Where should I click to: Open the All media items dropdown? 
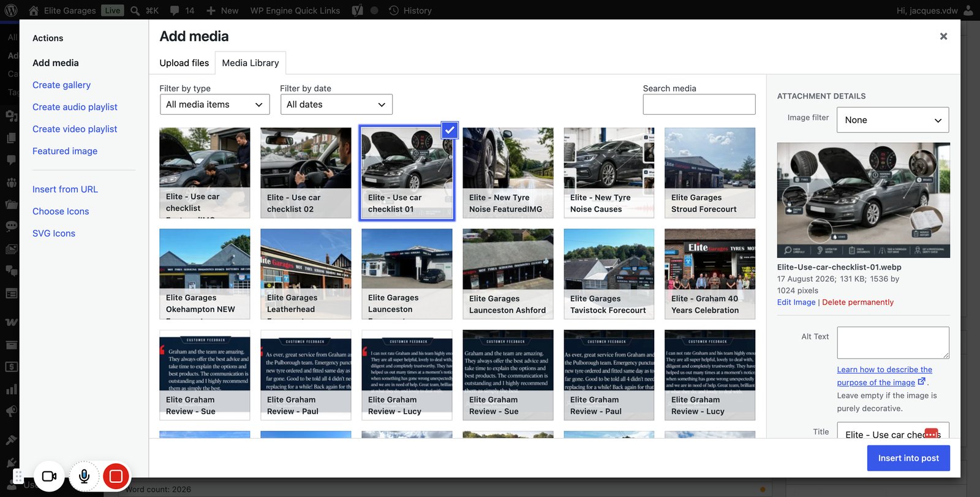[215, 104]
